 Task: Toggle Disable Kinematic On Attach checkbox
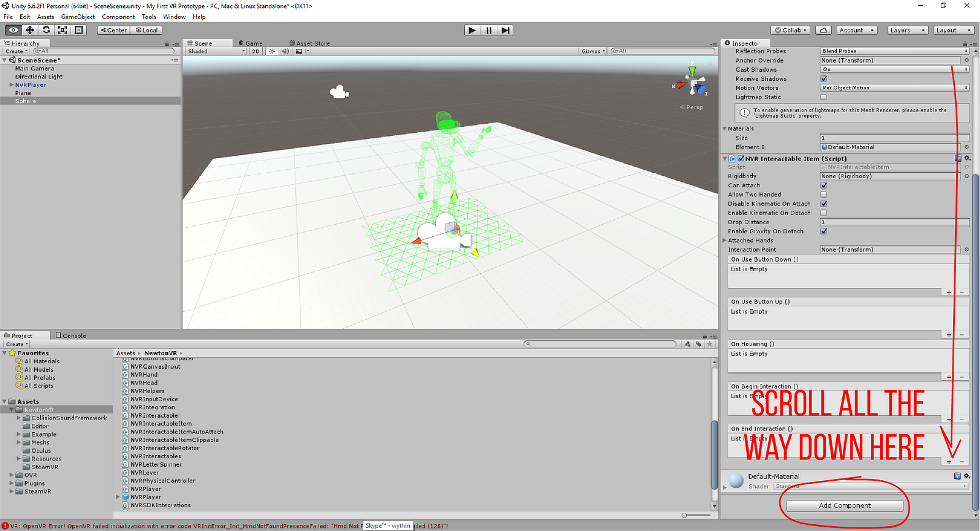(824, 204)
